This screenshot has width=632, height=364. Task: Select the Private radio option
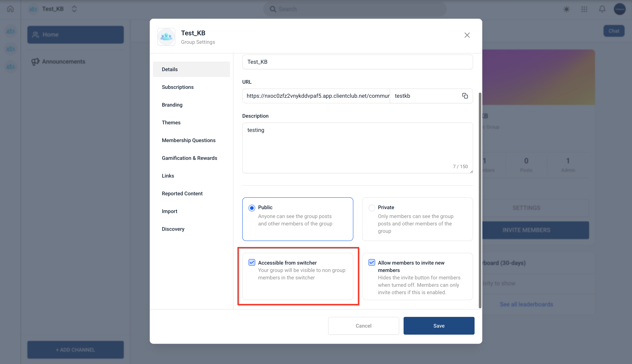371,208
